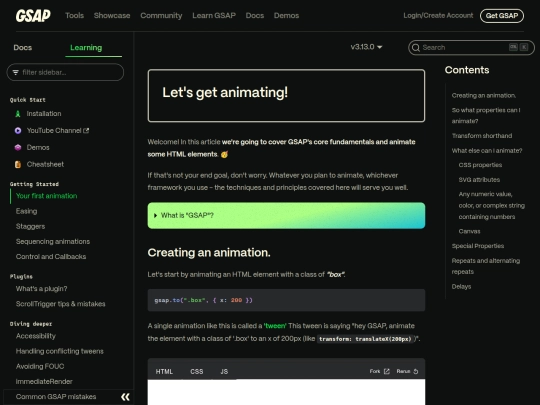The image size is (540, 405).
Task: Click the Installation rocket icon
Action: (18, 114)
